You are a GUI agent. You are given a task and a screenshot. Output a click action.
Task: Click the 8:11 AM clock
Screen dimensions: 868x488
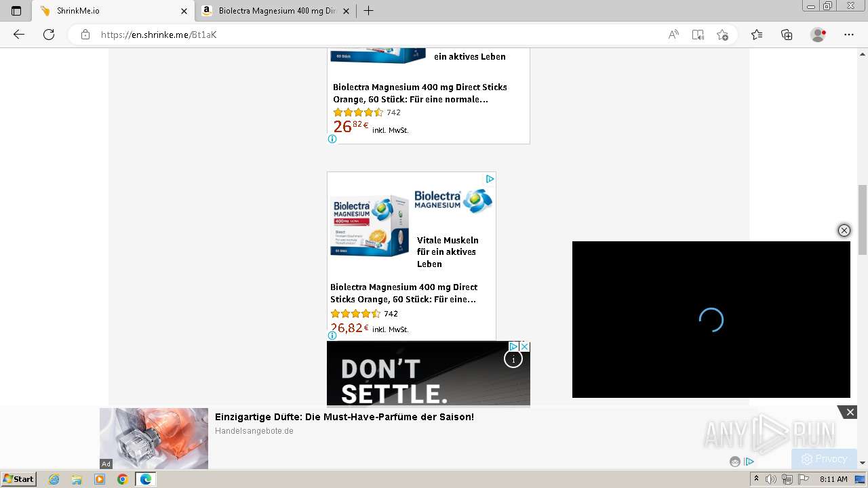coord(833,479)
